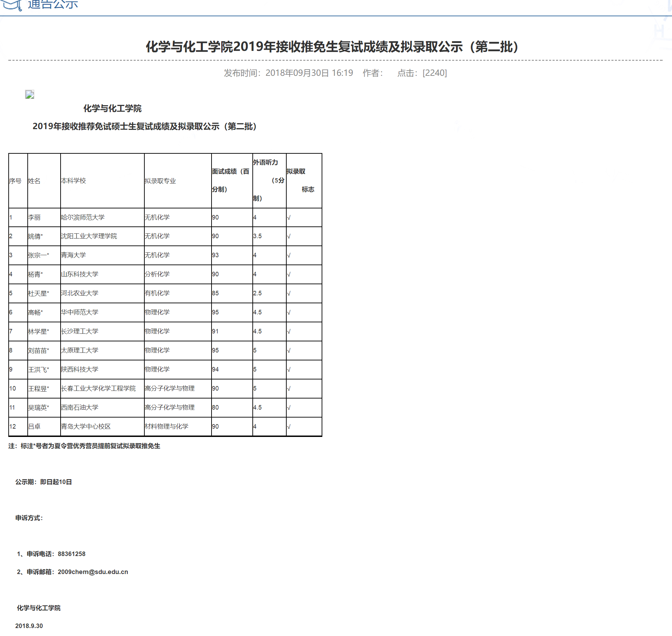
Task: Click the 作者 label
Action: (x=373, y=73)
